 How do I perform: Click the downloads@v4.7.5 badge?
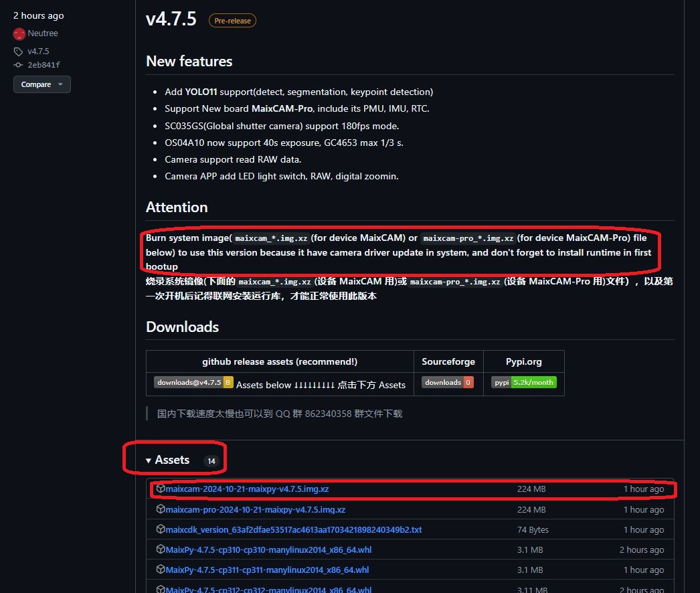pos(193,382)
